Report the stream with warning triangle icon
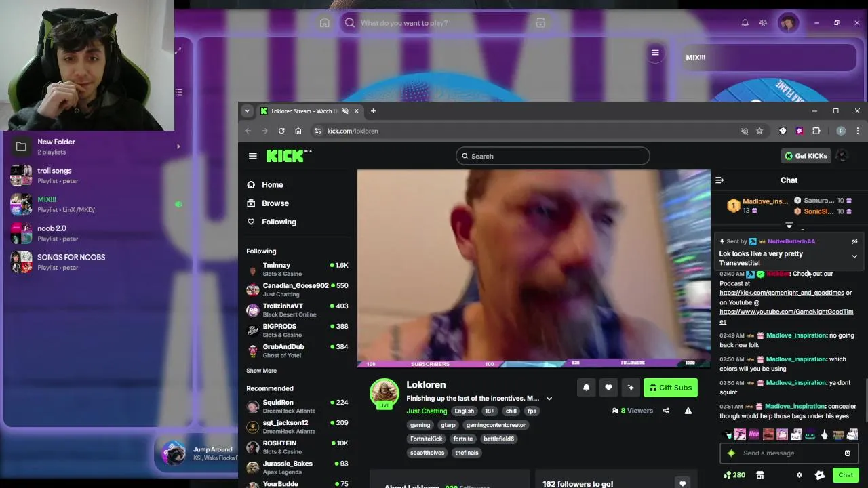This screenshot has height=488, width=868. click(x=688, y=411)
